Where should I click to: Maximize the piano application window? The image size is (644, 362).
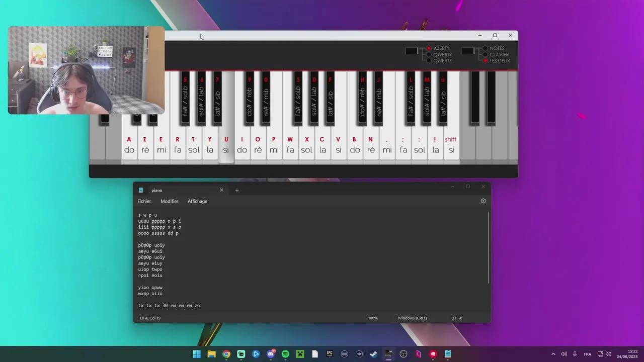(x=495, y=35)
